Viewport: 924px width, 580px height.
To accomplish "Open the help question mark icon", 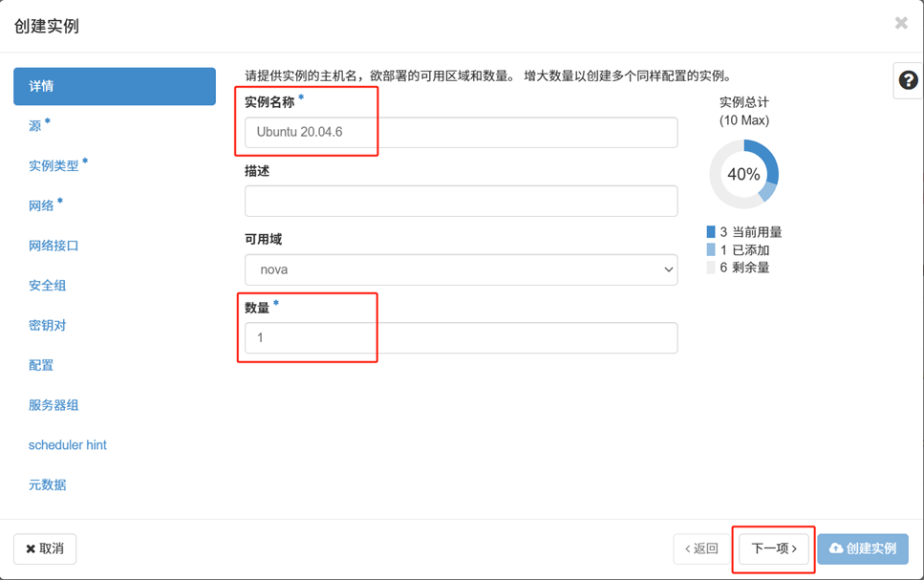I will click(908, 80).
